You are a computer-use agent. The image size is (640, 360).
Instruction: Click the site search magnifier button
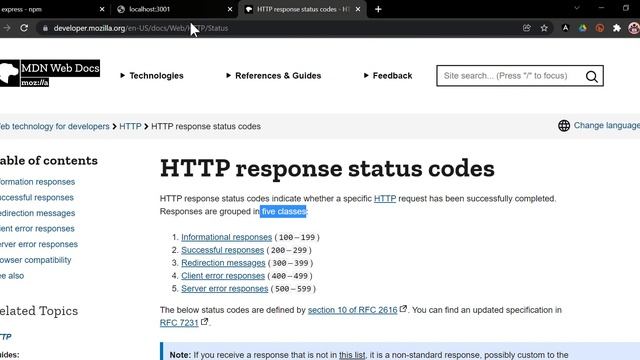click(591, 76)
